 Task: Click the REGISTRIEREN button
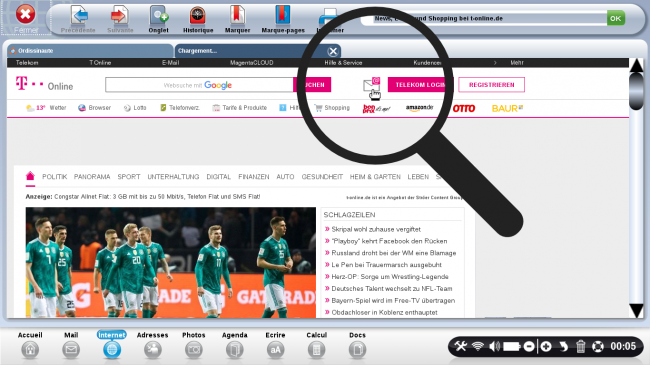coord(491,85)
